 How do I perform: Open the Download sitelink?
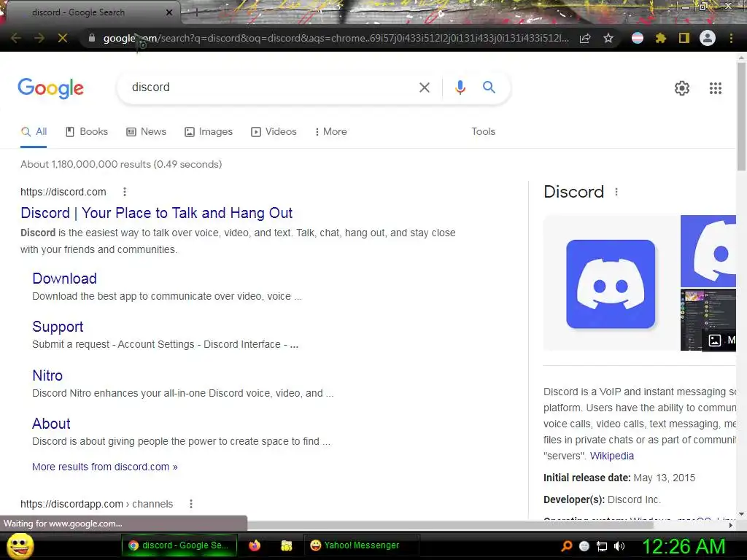pos(64,279)
